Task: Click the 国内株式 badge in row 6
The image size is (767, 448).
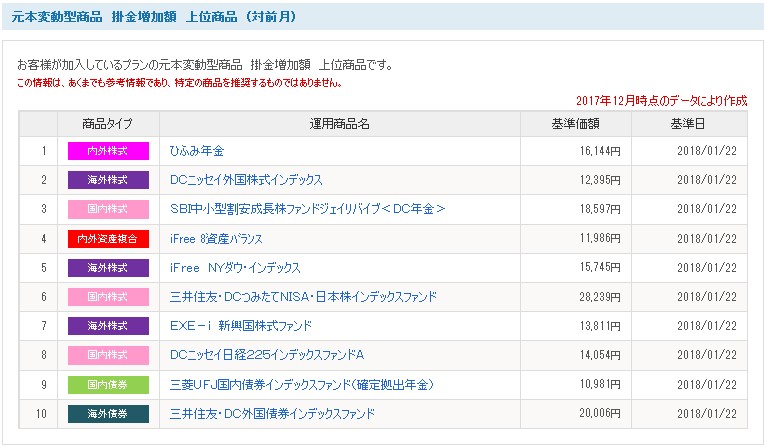Action: point(108,296)
